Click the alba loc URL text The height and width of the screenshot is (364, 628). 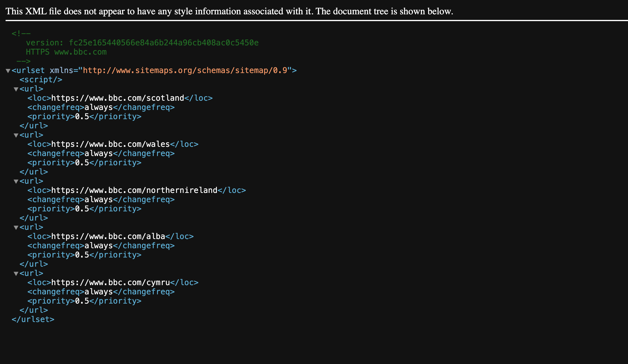pos(108,236)
